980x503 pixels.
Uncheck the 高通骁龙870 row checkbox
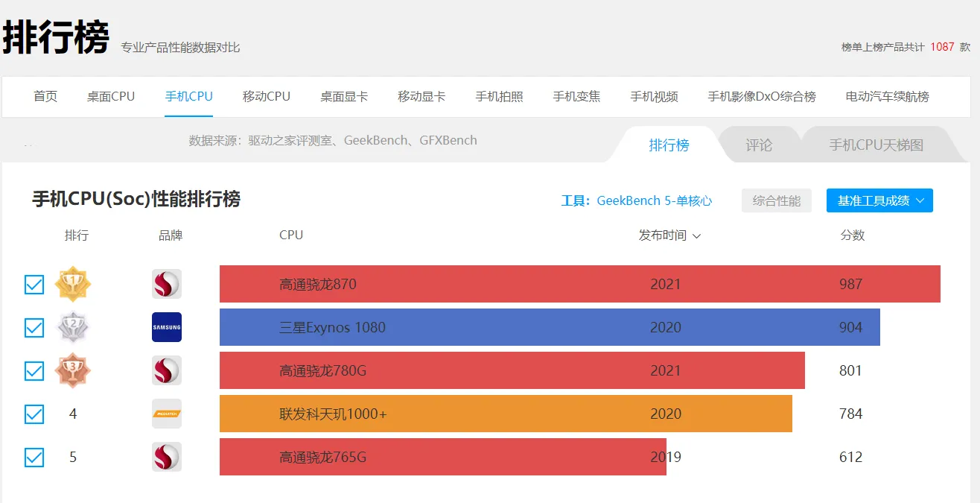(x=34, y=285)
